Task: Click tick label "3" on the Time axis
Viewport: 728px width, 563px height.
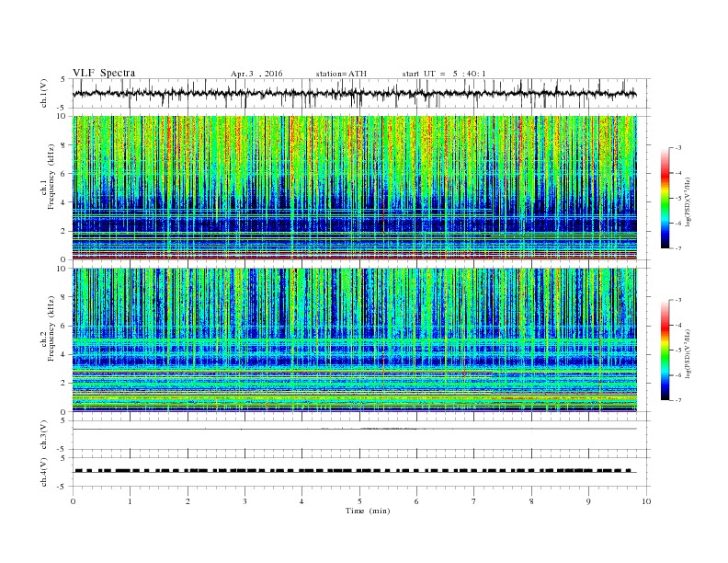Action: click(x=245, y=501)
